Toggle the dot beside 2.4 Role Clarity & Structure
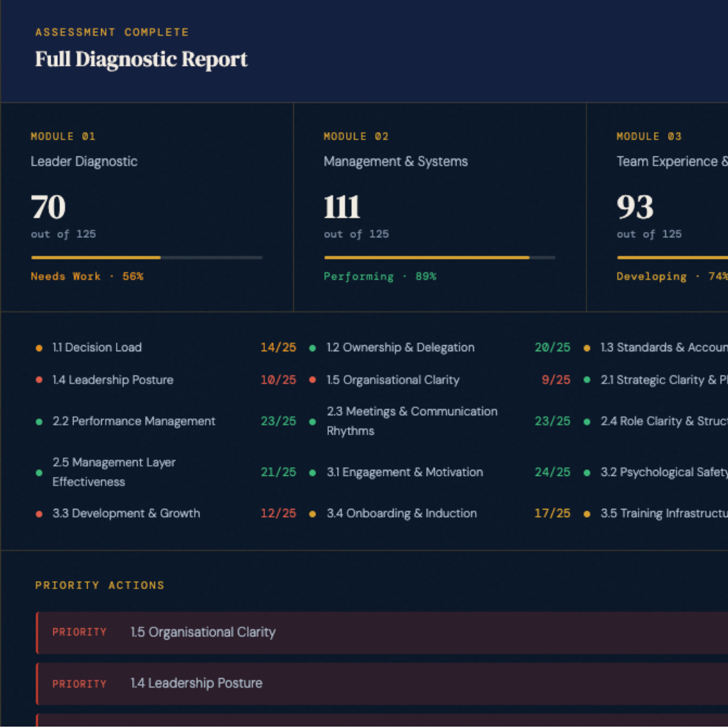Screen dimensions: 728x728 tap(588, 421)
